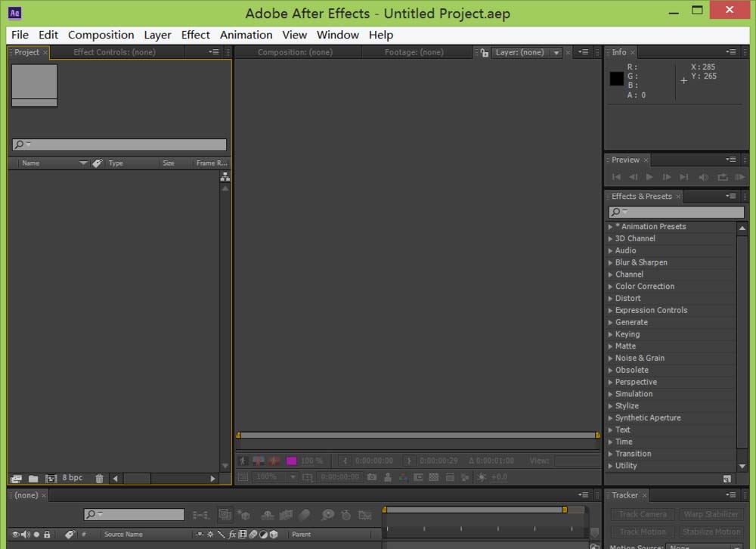756x549 pixels.
Task: Click the Effects & Presets search field
Action: (x=677, y=212)
